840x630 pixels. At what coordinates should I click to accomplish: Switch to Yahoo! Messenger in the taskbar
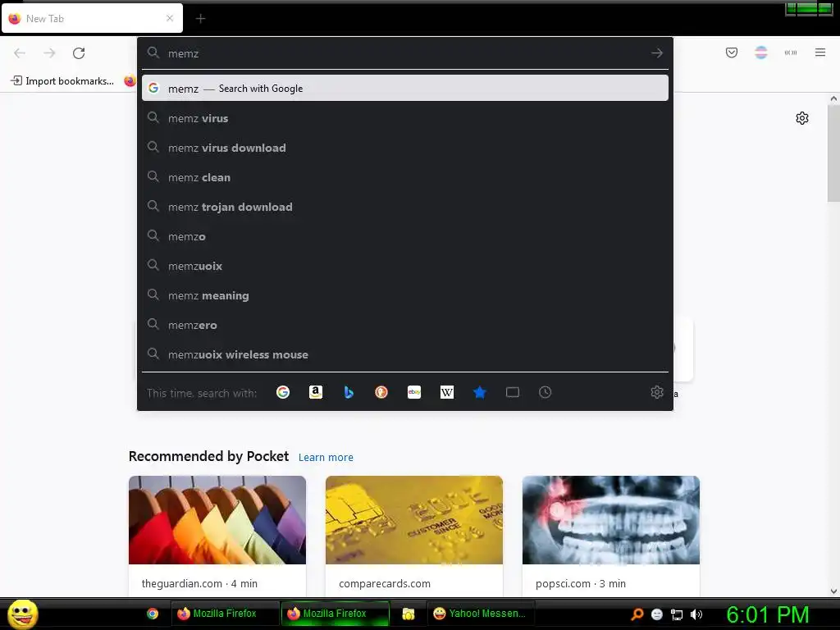click(481, 614)
